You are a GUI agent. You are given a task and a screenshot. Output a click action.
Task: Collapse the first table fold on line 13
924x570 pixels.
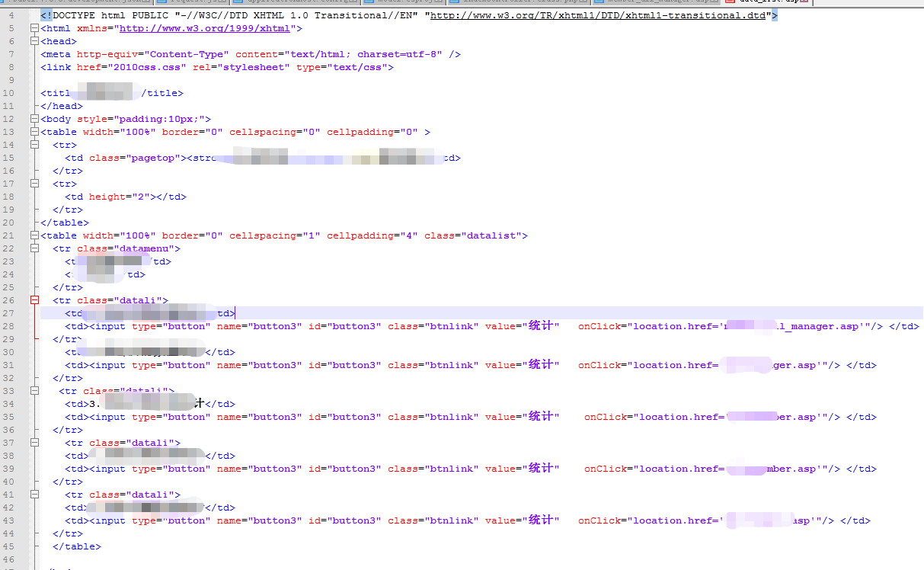click(34, 132)
